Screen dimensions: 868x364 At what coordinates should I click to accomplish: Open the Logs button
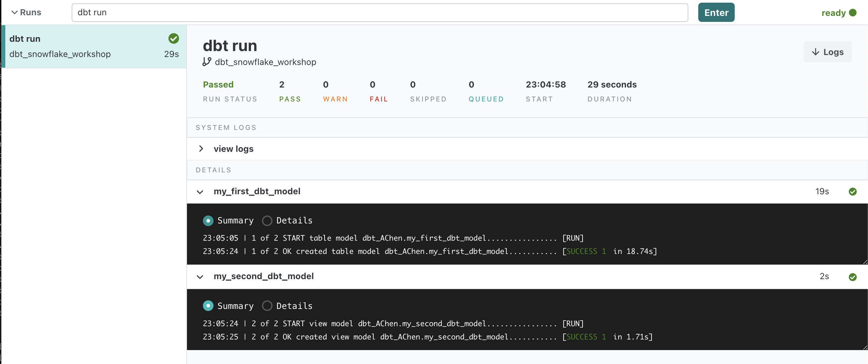[828, 52]
